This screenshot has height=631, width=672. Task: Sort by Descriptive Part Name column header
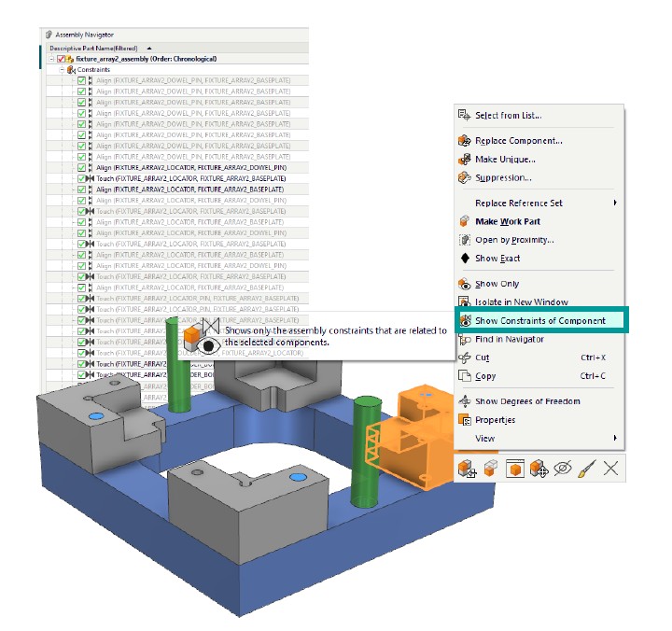click(x=93, y=48)
